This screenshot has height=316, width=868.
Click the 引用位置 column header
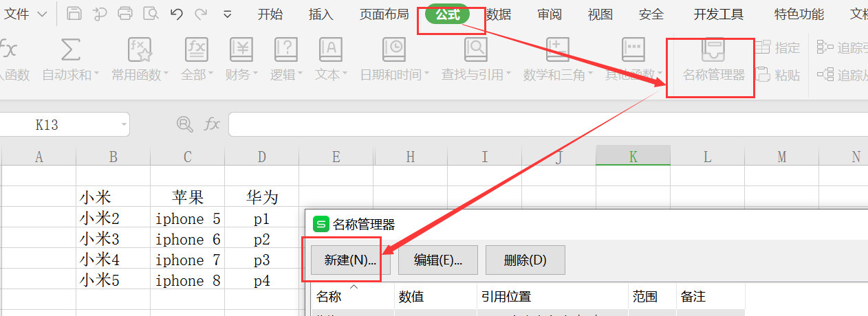[552, 297]
